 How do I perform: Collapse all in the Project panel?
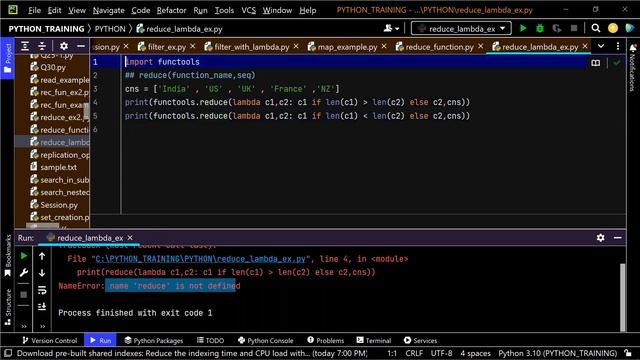[42, 46]
